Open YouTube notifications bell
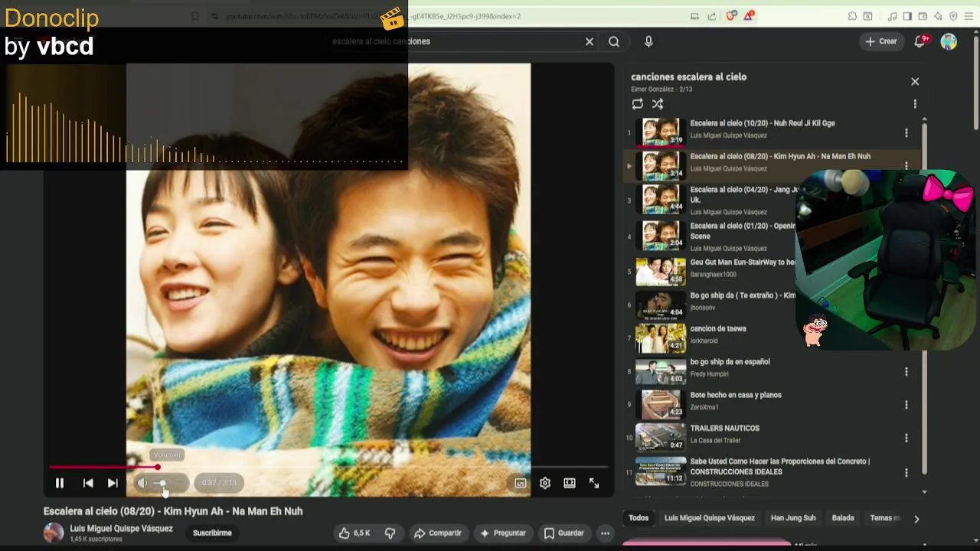 [x=920, y=41]
